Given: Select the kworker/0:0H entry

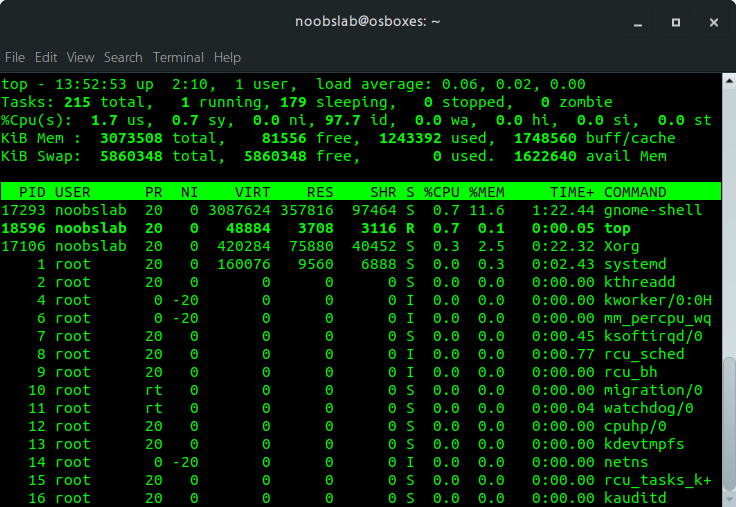Looking at the screenshot, I should click(658, 300).
